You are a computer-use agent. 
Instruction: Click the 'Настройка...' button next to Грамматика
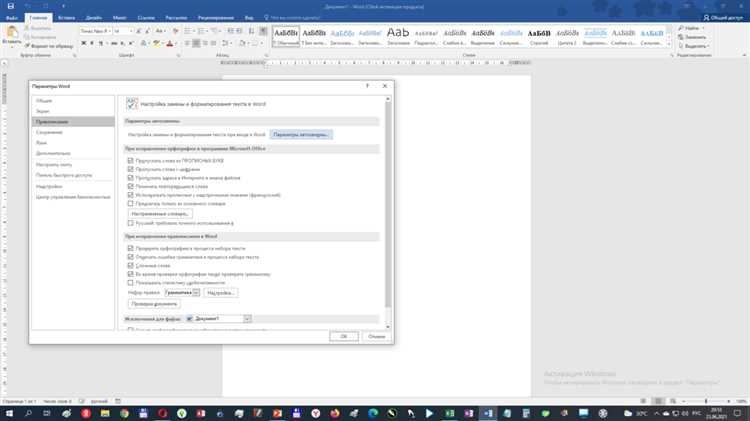click(221, 293)
